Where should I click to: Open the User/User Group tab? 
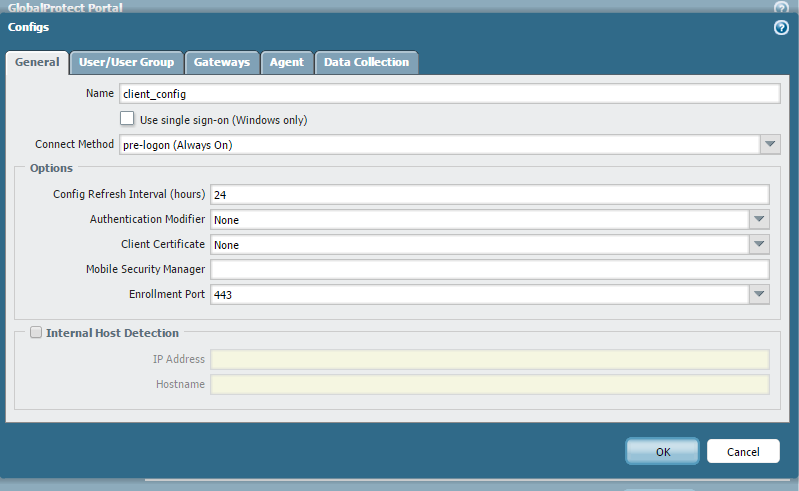point(126,63)
